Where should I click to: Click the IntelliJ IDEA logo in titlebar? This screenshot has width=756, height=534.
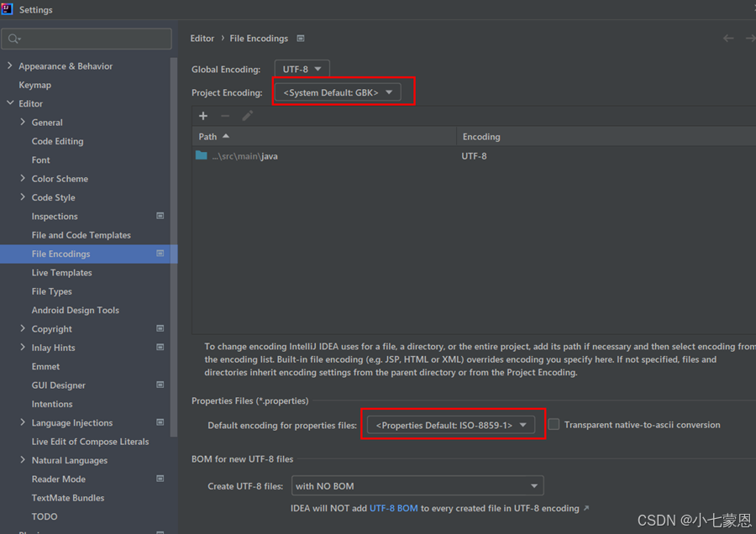click(x=9, y=9)
